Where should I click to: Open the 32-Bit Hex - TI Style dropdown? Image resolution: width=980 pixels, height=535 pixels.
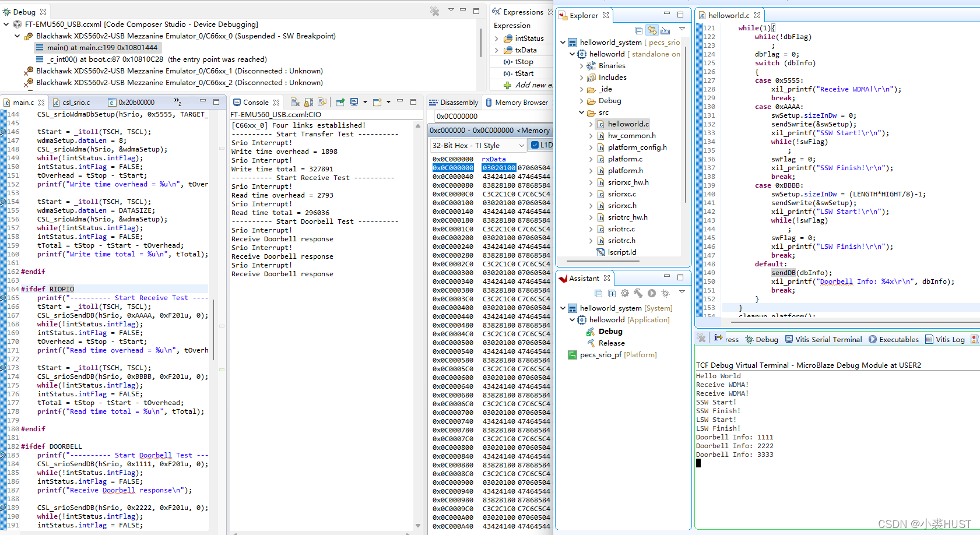[x=477, y=145]
